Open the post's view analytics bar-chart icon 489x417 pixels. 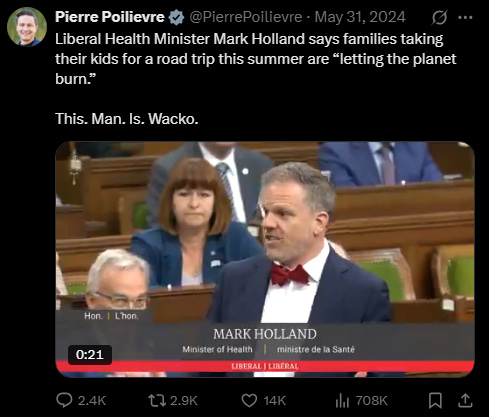pyautogui.click(x=342, y=400)
